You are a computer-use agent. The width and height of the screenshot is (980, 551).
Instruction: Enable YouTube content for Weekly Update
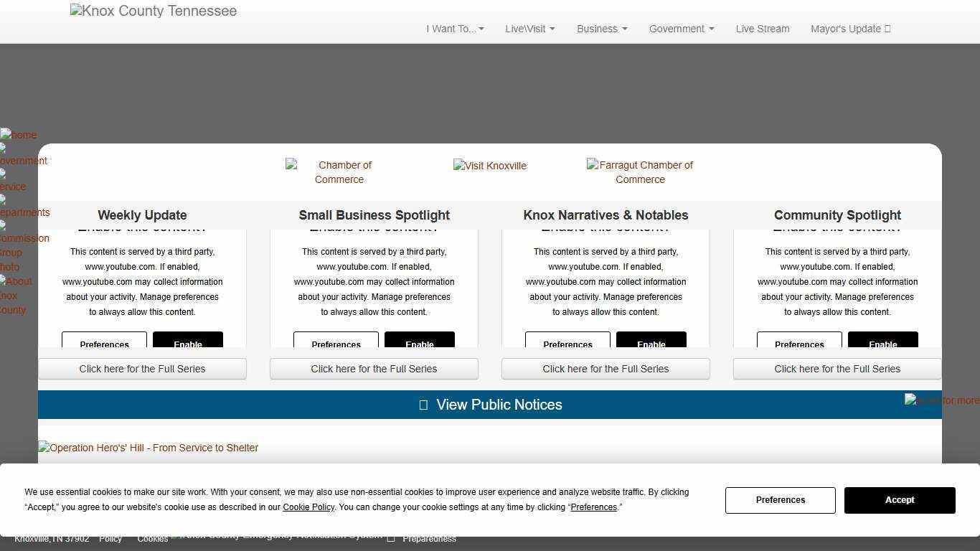click(x=188, y=341)
